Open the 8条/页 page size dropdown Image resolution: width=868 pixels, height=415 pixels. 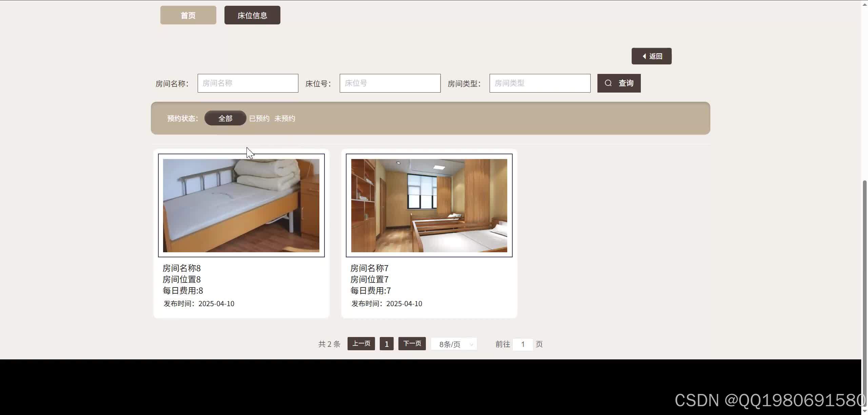pyautogui.click(x=453, y=344)
